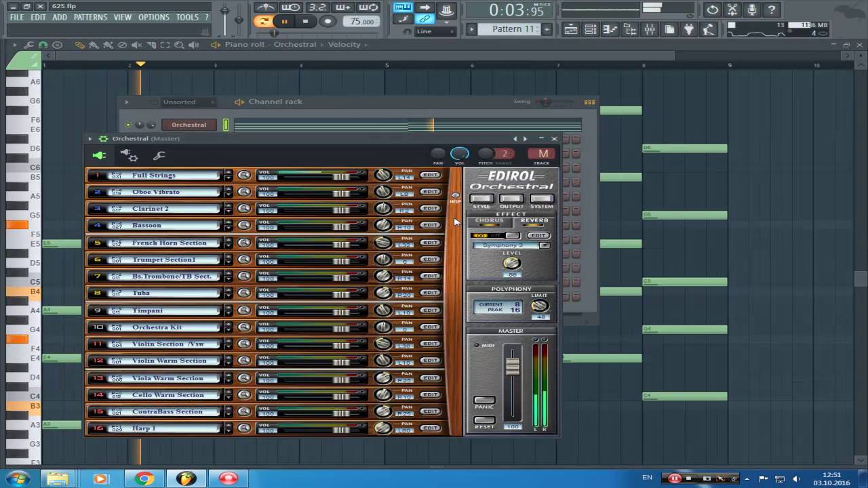Open the playlist view icon
Image resolution: width=868 pixels, height=488 pixels.
tap(571, 29)
